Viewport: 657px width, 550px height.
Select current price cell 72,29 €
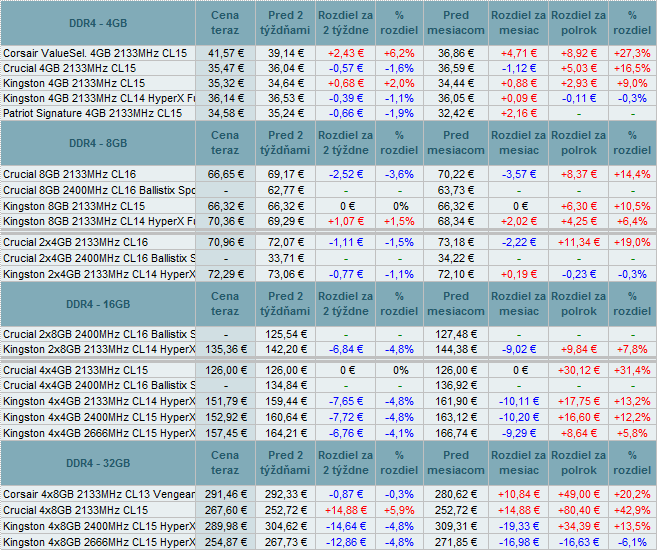pyautogui.click(x=226, y=274)
